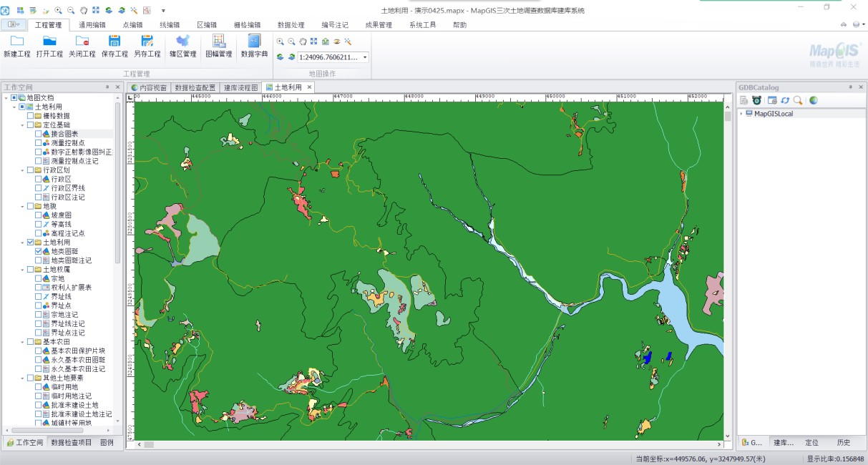Click the 关闭工程 (close project) icon
The image size is (868, 465).
click(x=82, y=41)
